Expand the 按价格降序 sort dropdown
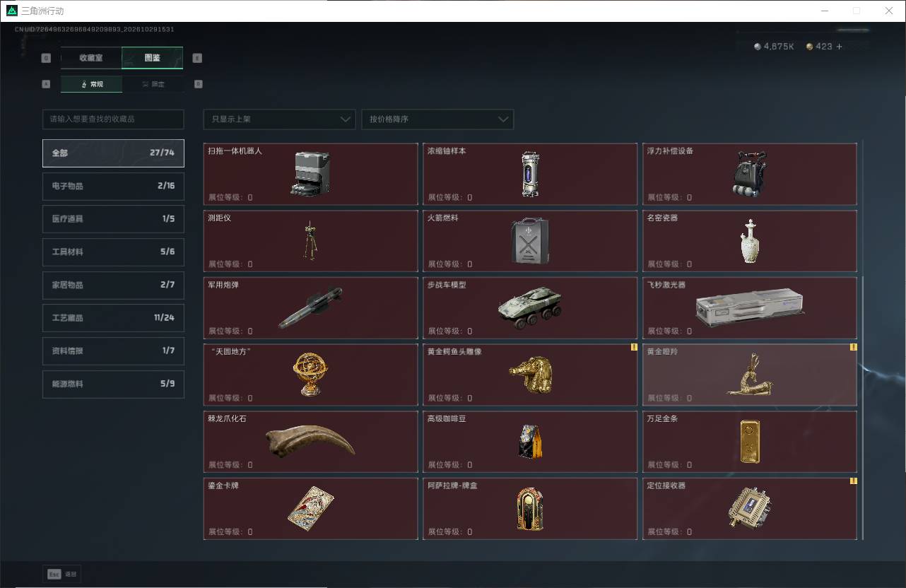Image resolution: width=906 pixels, height=588 pixels. click(437, 119)
